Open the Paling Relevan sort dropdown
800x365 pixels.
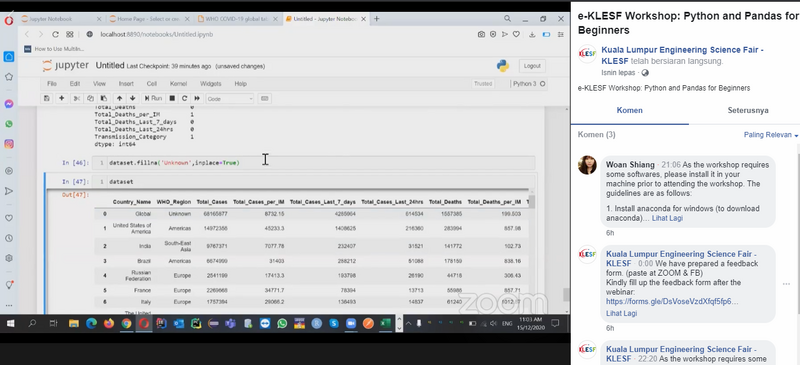click(x=771, y=135)
